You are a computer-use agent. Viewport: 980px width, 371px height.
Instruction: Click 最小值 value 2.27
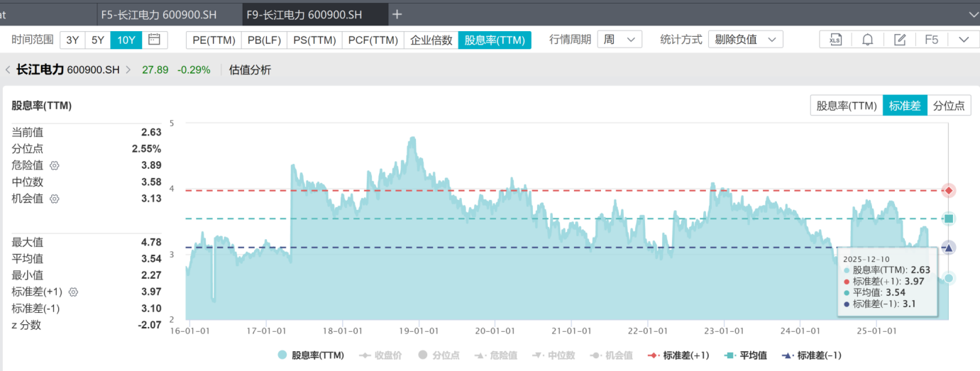tap(151, 275)
